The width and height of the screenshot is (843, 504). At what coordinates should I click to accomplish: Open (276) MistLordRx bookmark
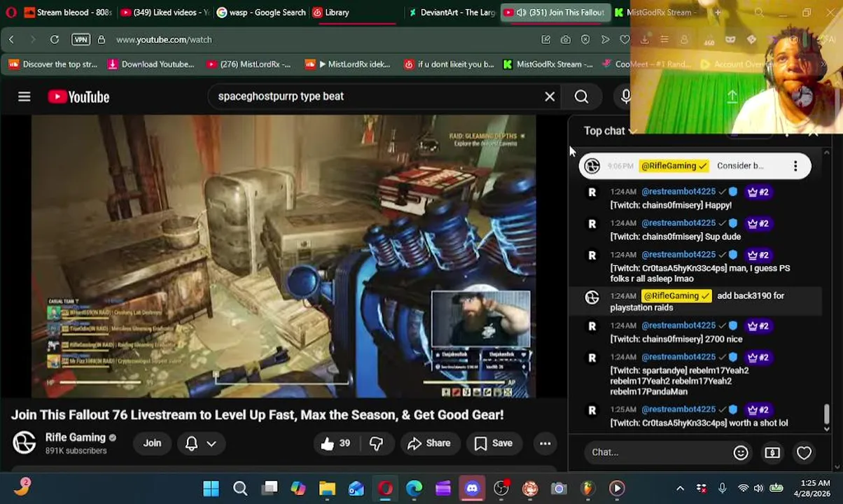[249, 64]
